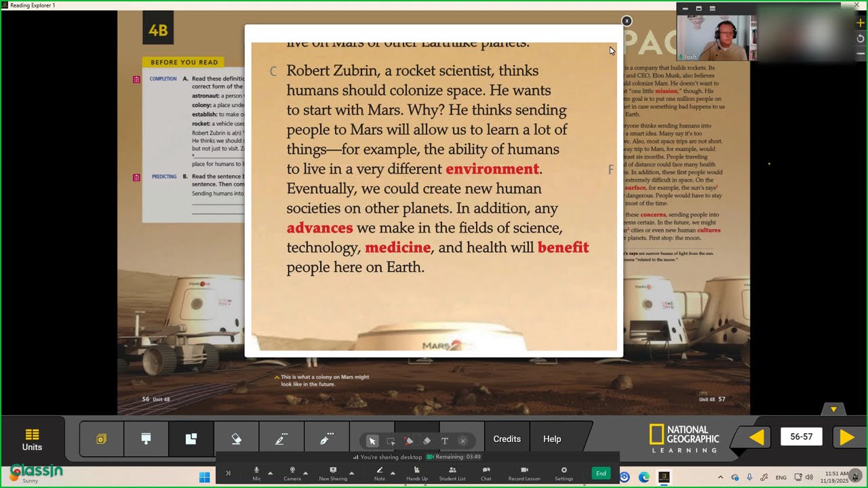This screenshot has height=488, width=868.
Task: Click the ENG language indicator
Action: 781,477
